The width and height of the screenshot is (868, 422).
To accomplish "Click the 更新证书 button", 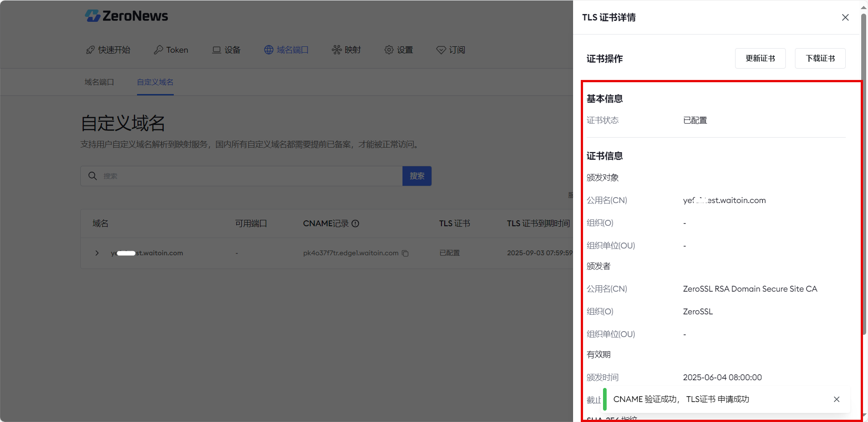I will [760, 59].
